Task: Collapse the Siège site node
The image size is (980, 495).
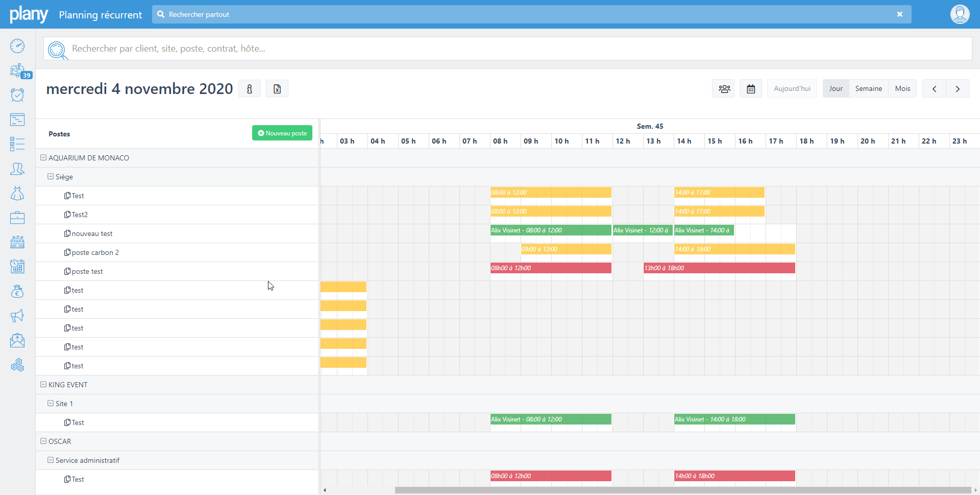Action: coord(51,177)
